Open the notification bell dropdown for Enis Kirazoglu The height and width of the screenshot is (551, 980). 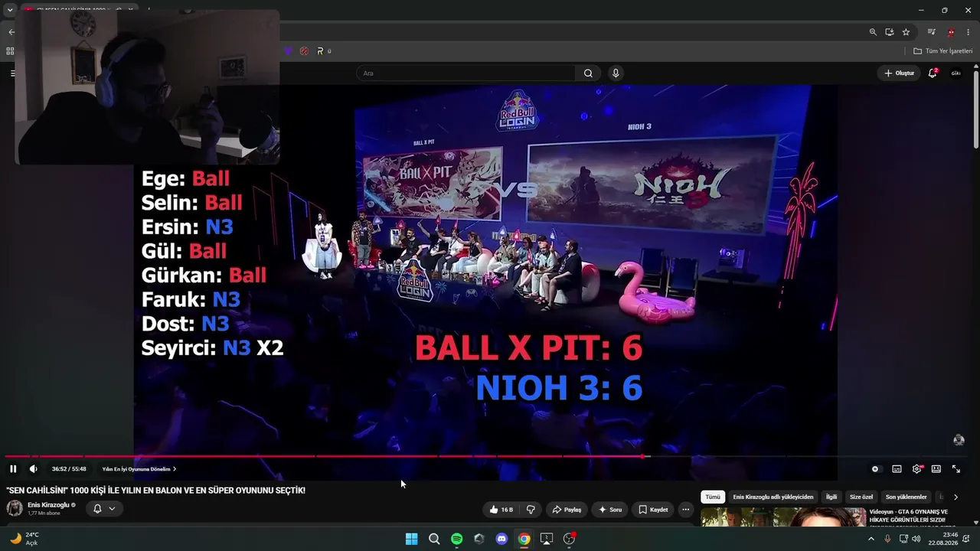tap(104, 509)
